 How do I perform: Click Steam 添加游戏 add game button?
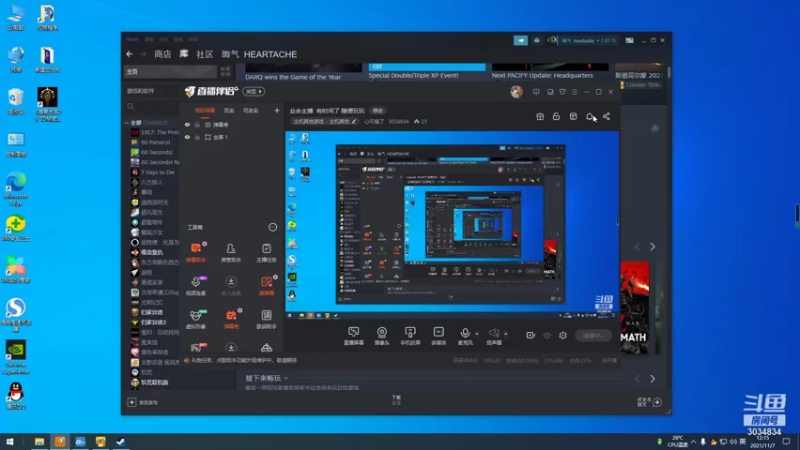tap(143, 403)
